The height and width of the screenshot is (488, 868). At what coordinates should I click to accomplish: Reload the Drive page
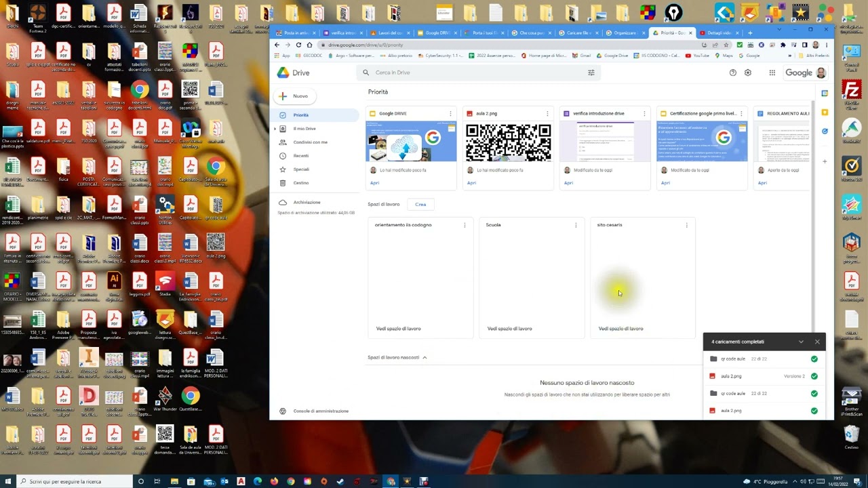click(298, 45)
